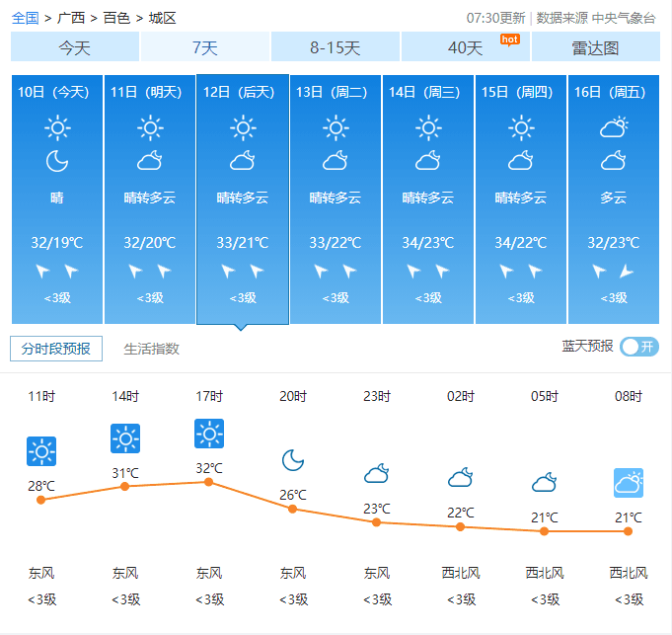Switch to the 7天 tab

205,46
